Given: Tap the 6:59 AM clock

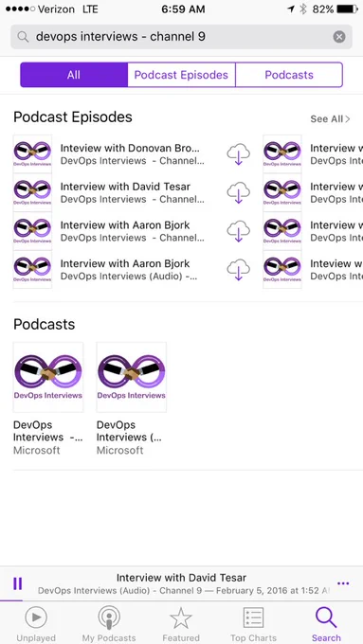Looking at the screenshot, I should click(183, 9).
